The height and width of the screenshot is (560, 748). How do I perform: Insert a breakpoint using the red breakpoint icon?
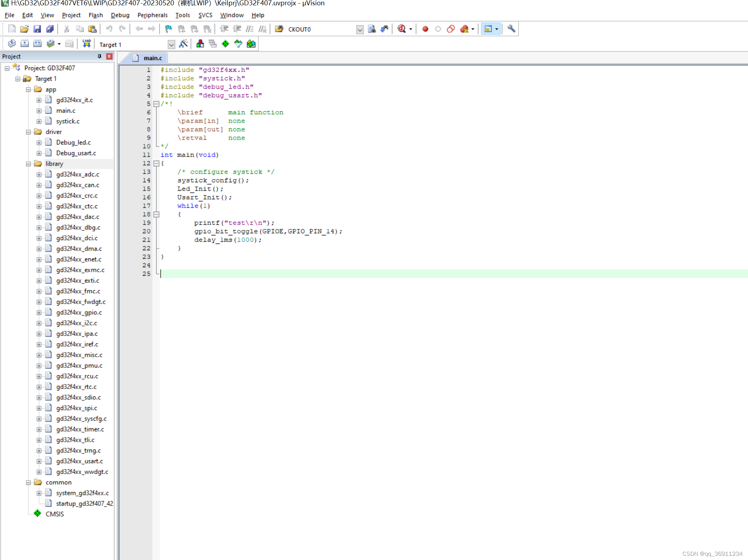pyautogui.click(x=425, y=29)
